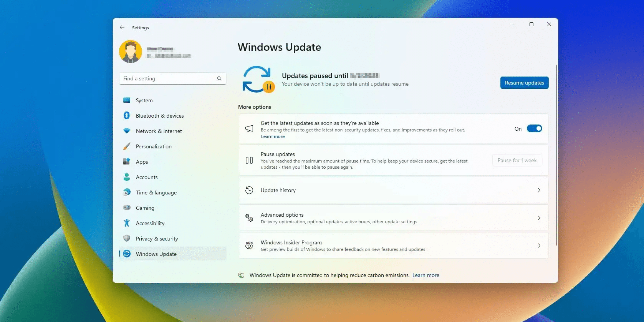Click the user profile avatar picture
This screenshot has height=322, width=644.
pos(131,52)
